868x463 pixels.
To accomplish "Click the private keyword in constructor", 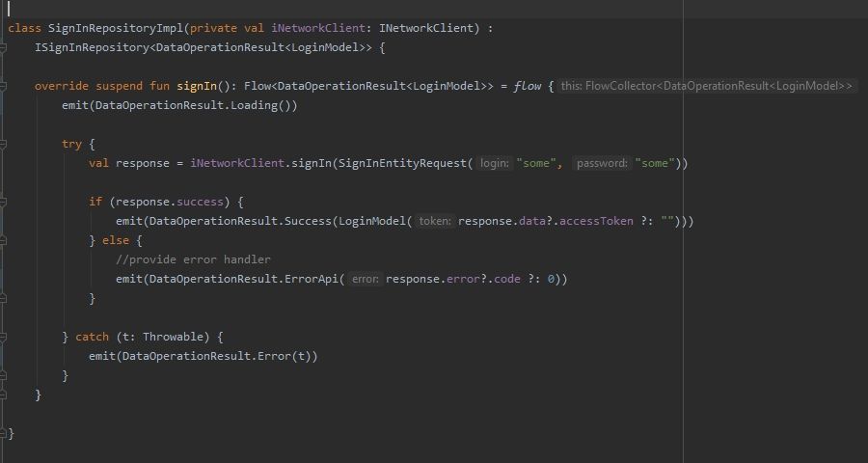I will pos(214,28).
